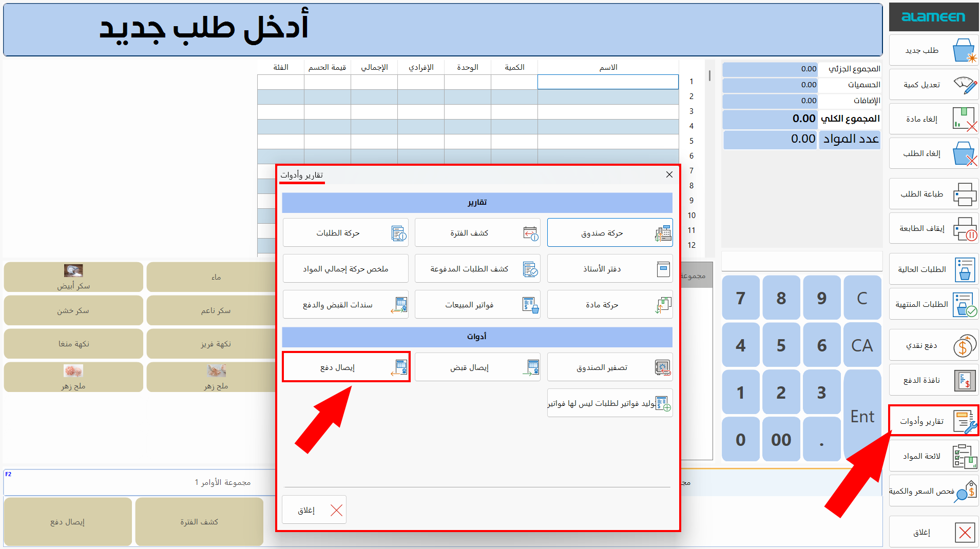Open the sales invoices (فواتير المبيعات) report
The image size is (980, 549).
[477, 304]
